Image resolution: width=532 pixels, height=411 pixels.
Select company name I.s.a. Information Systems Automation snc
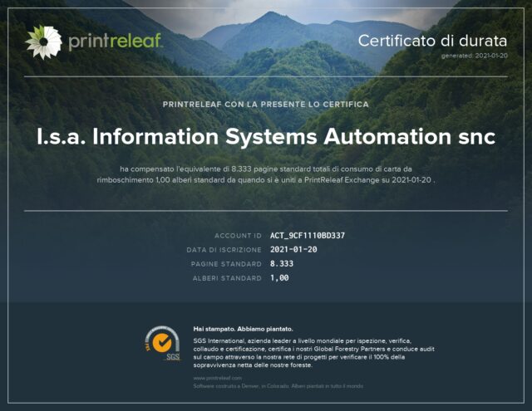point(266,136)
